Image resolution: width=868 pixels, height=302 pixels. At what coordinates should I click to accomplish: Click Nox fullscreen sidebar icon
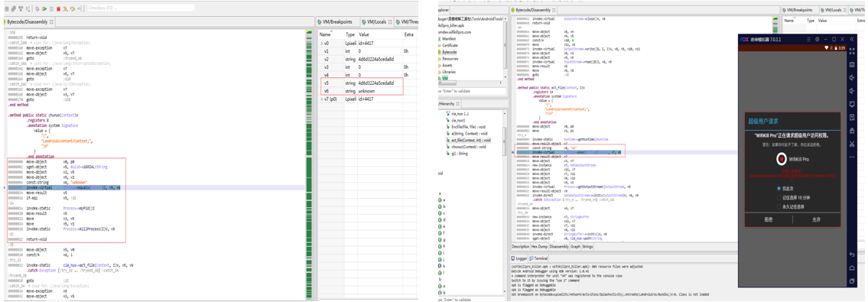[x=852, y=51]
